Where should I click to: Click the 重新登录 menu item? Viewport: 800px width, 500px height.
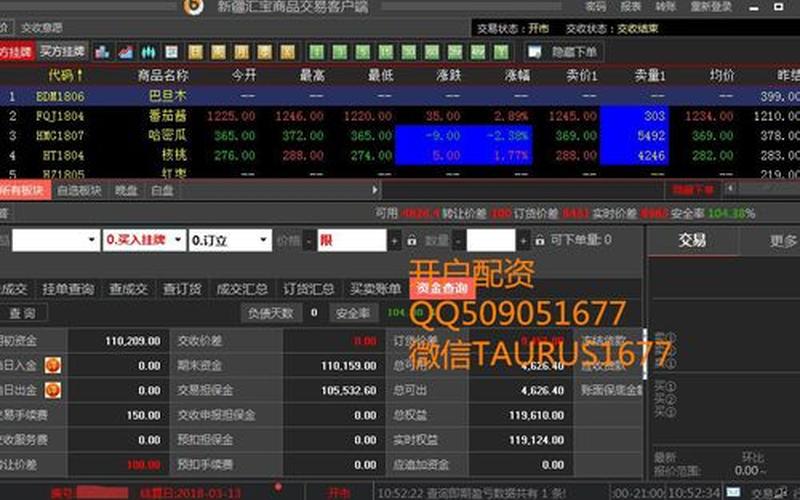(711, 6)
